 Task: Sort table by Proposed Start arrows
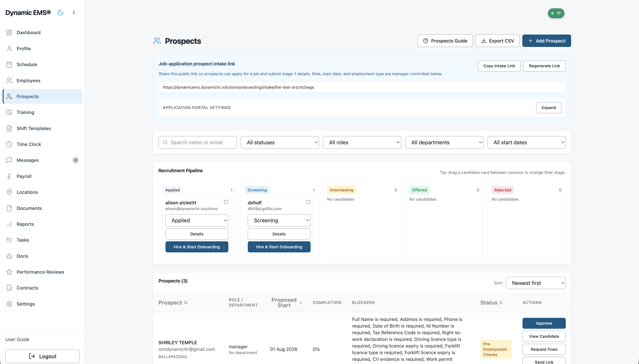pyautogui.click(x=301, y=302)
